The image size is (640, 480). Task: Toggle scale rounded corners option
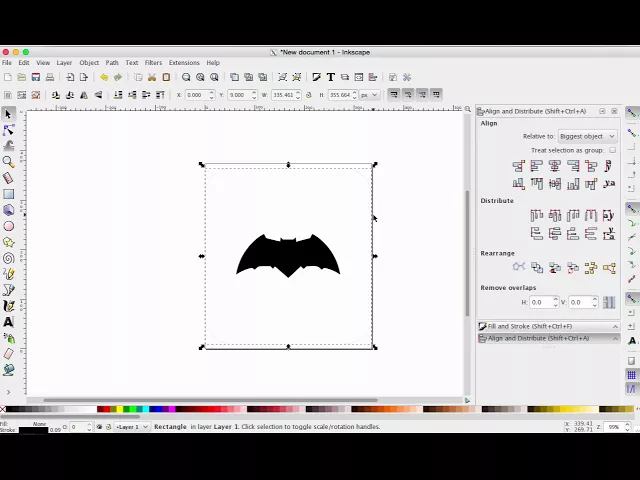(x=408, y=95)
